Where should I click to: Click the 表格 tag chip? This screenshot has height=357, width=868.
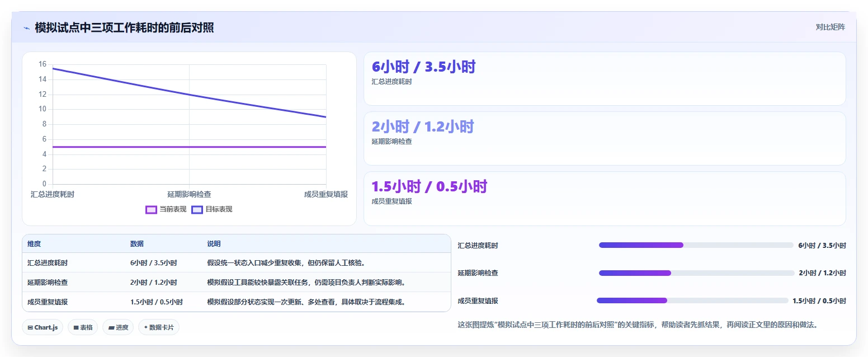[83, 327]
